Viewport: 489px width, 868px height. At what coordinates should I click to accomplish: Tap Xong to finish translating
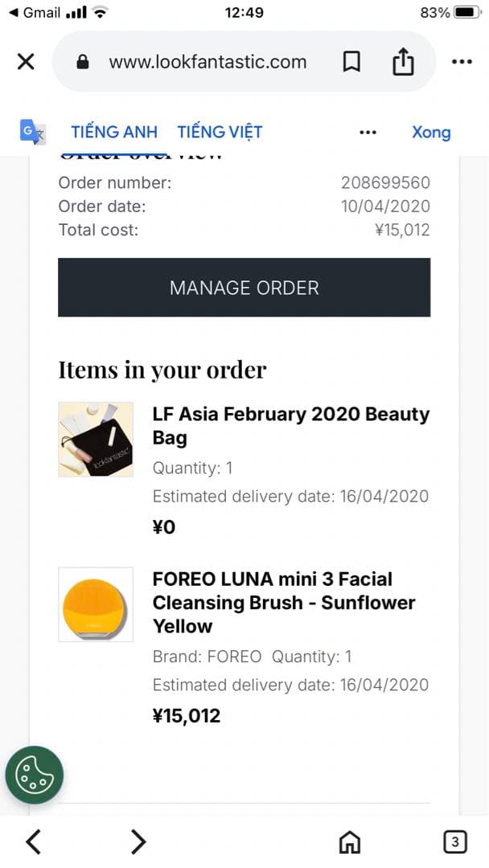(x=431, y=132)
